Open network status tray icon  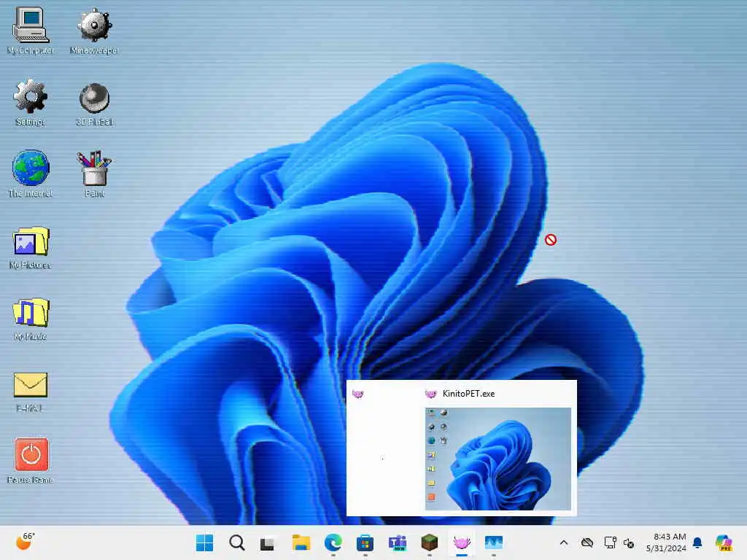(610, 542)
